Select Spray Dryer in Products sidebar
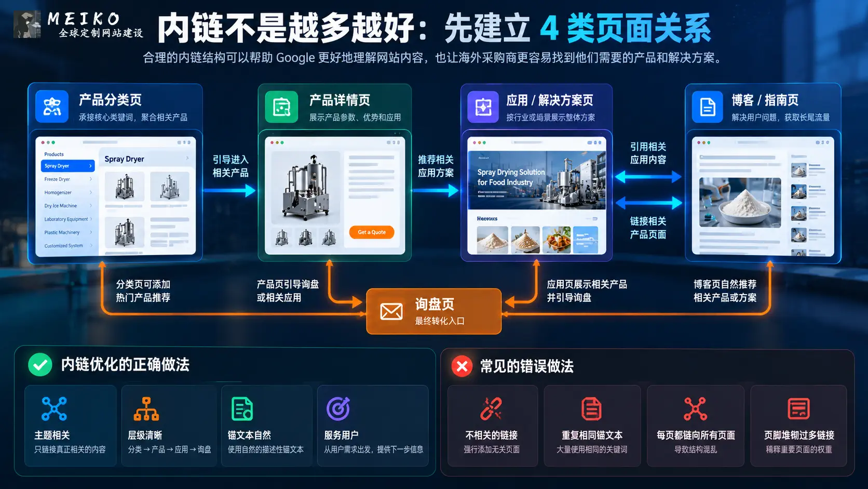Image resolution: width=868 pixels, height=489 pixels. 67,166
